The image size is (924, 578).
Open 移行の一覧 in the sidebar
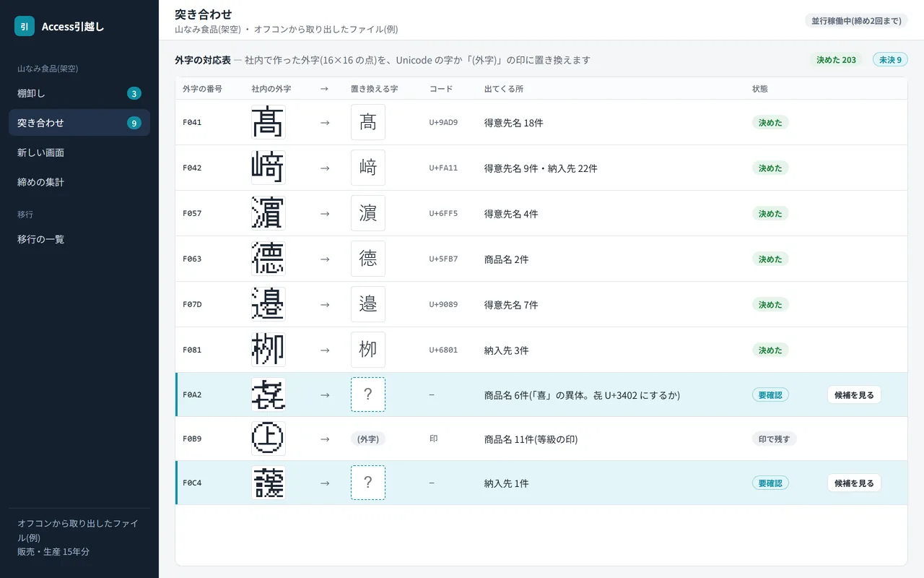pyautogui.click(x=79, y=239)
